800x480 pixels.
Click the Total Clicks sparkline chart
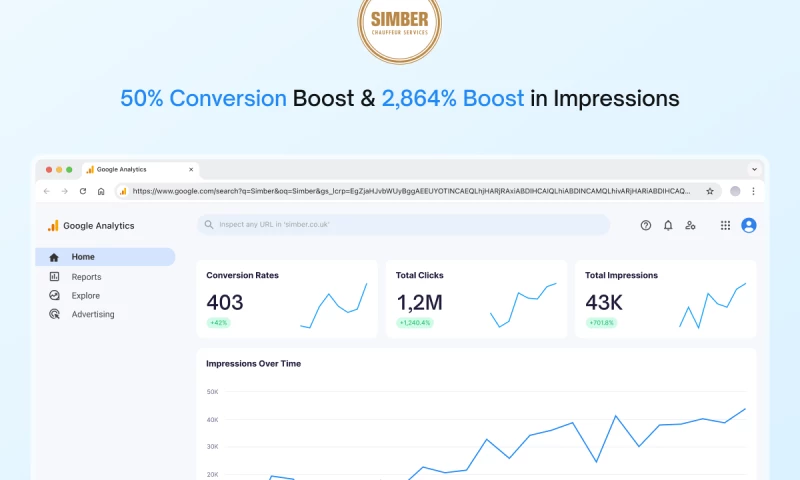[x=523, y=305]
